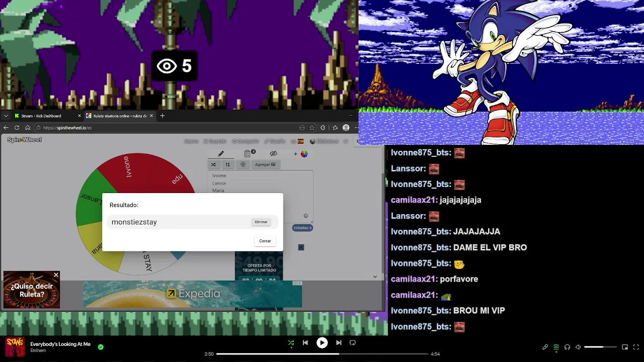Open a new browser tab

pos(162,116)
